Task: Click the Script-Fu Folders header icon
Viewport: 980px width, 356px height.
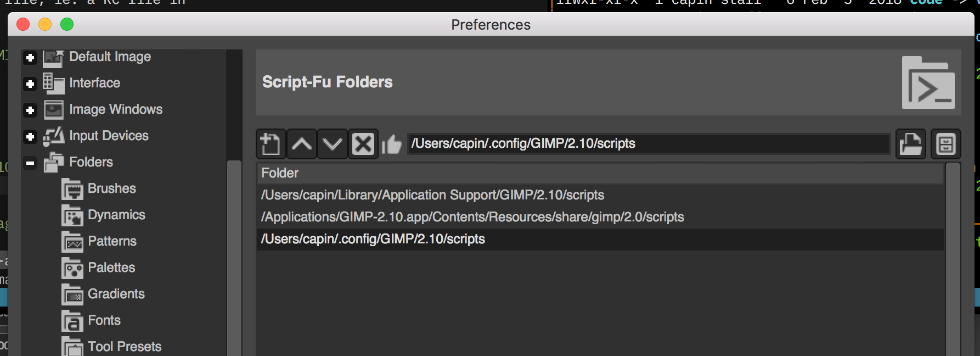Action: pyautogui.click(x=928, y=82)
